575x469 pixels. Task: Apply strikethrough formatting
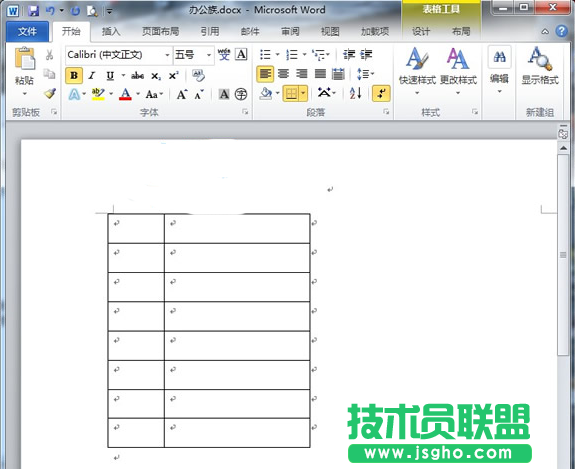pos(138,76)
